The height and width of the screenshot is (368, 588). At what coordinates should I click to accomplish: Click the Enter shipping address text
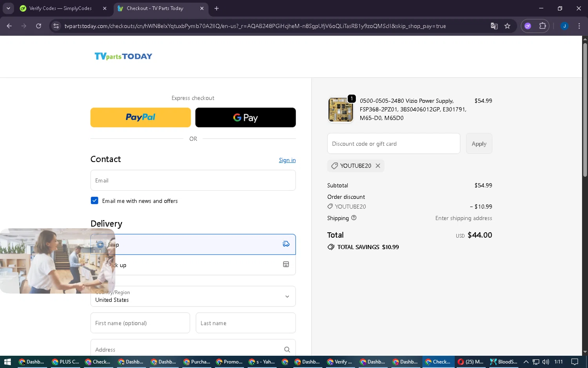(464, 218)
